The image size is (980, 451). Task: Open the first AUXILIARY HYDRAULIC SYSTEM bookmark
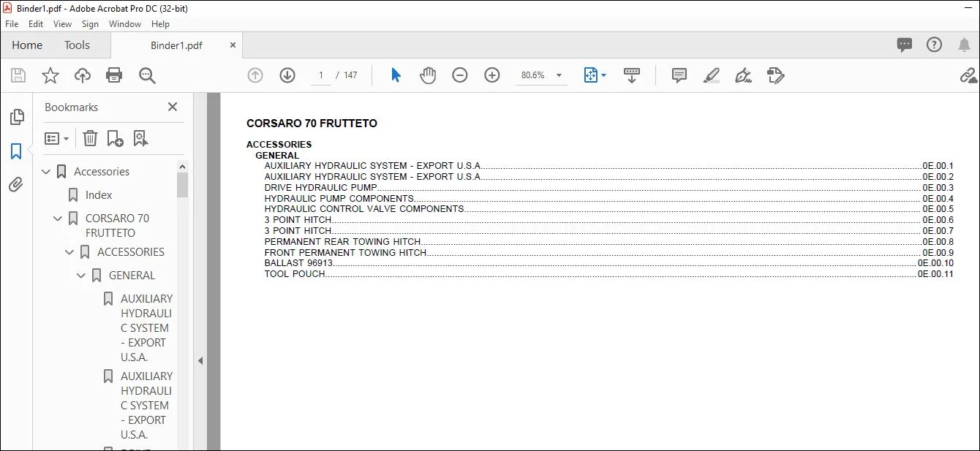click(146, 327)
